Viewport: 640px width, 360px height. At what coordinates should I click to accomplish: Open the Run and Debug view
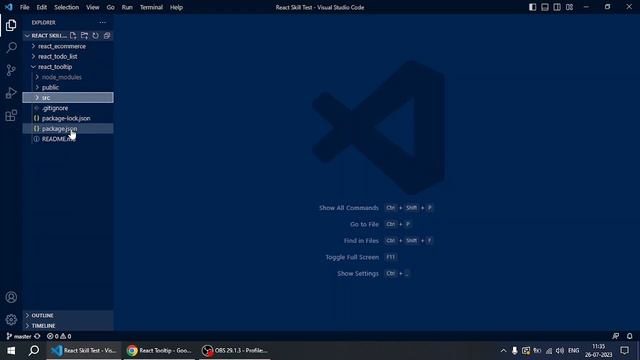(11, 93)
